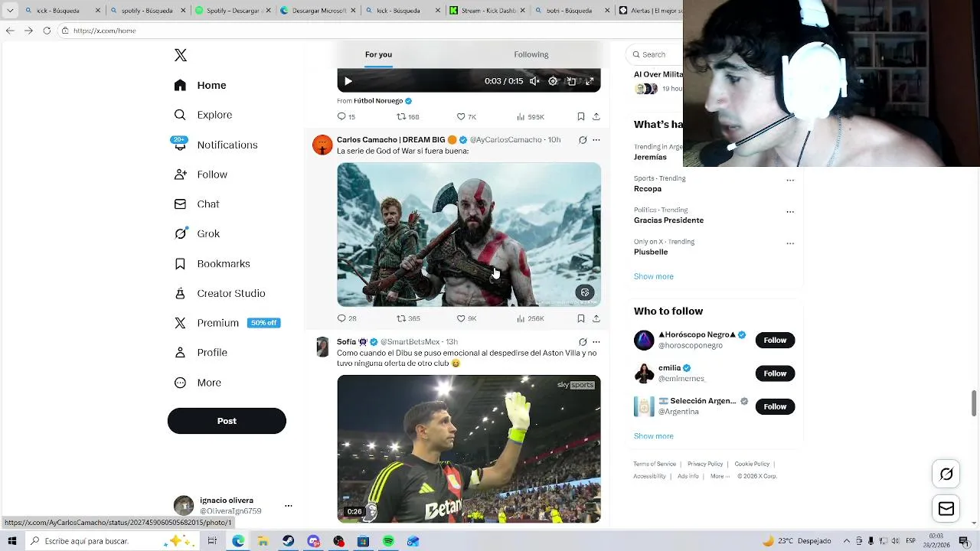980x551 pixels.
Task: Share the Fútbol Noruego post
Action: [596, 116]
